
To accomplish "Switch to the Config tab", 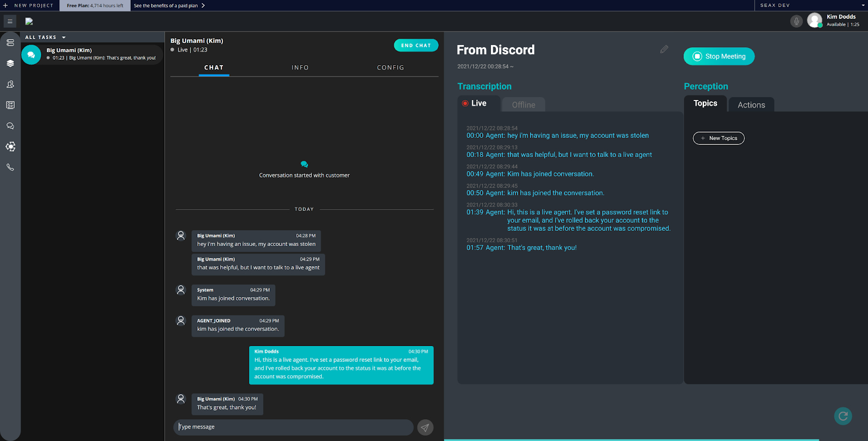I will (x=391, y=68).
